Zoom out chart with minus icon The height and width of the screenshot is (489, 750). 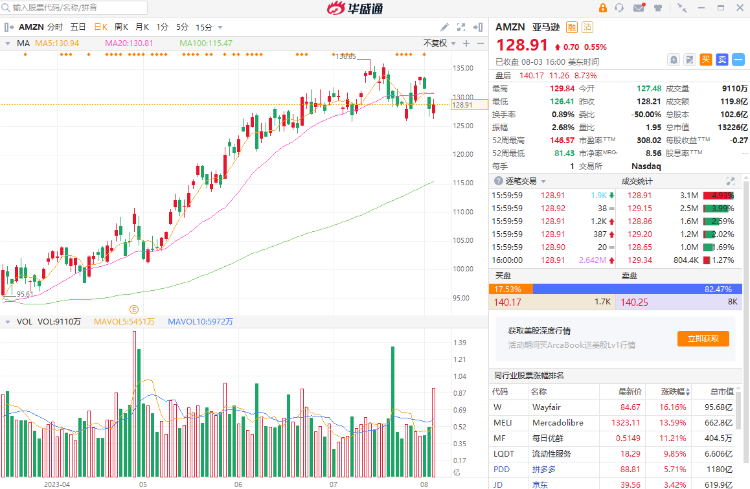pos(481,44)
